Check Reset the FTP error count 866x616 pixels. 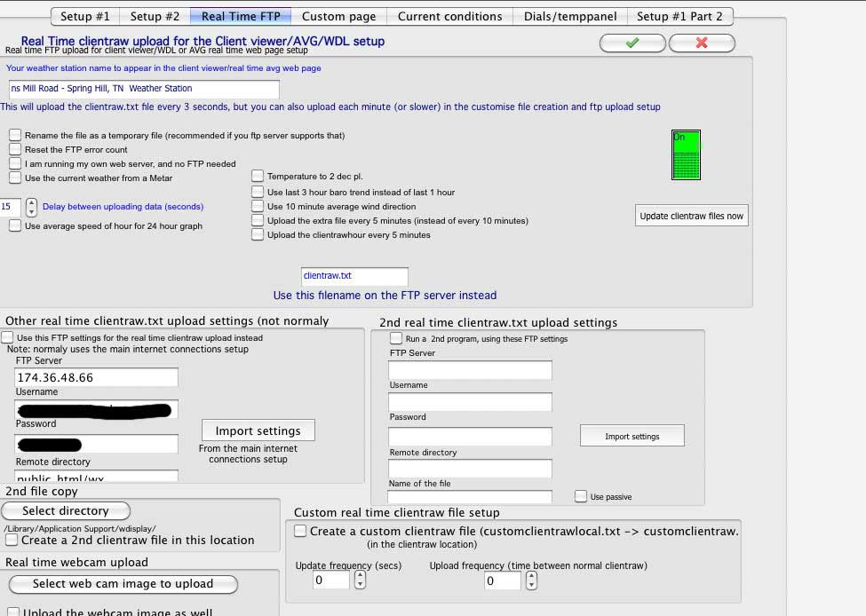[15, 150]
